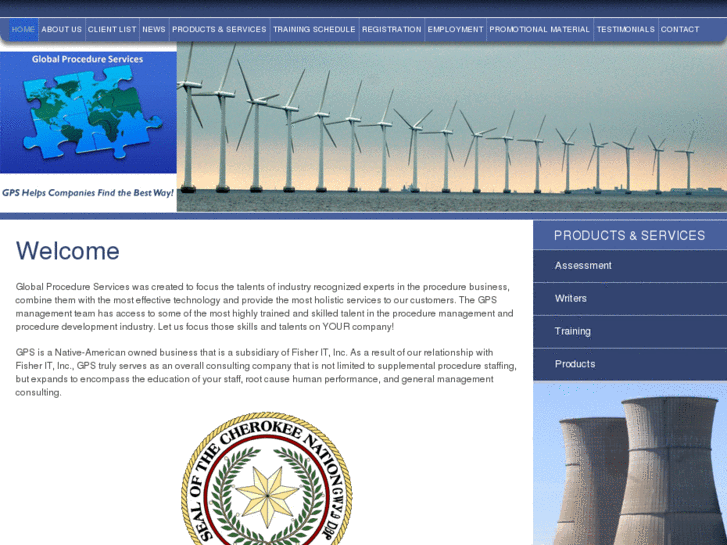Open the Registration page
727x545 pixels.
(392, 29)
